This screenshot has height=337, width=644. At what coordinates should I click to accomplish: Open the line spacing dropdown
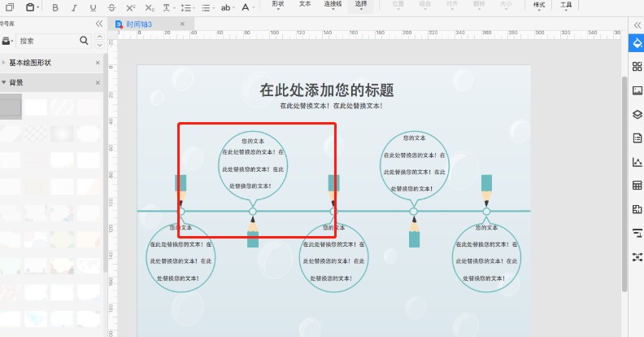coord(188,7)
